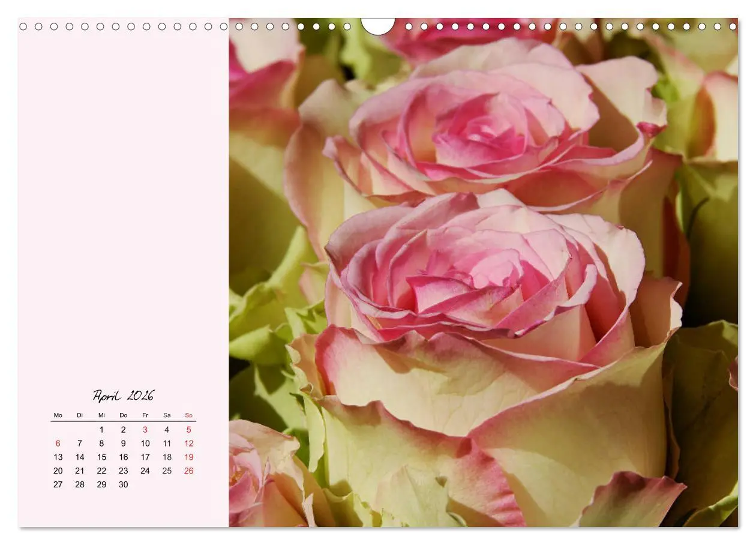The image size is (756, 545).
Task: Click date 15 in the calendar
Action: (101, 457)
